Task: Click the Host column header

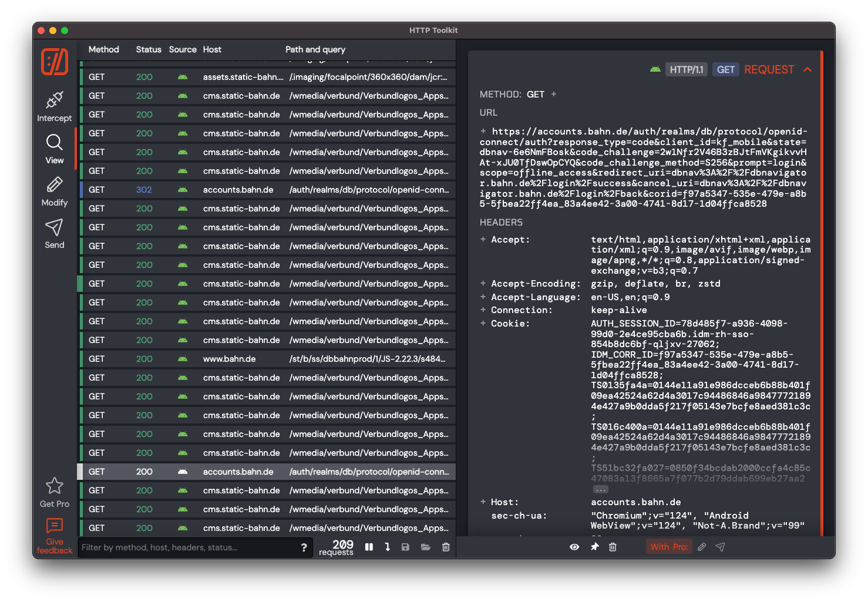Action: point(212,49)
